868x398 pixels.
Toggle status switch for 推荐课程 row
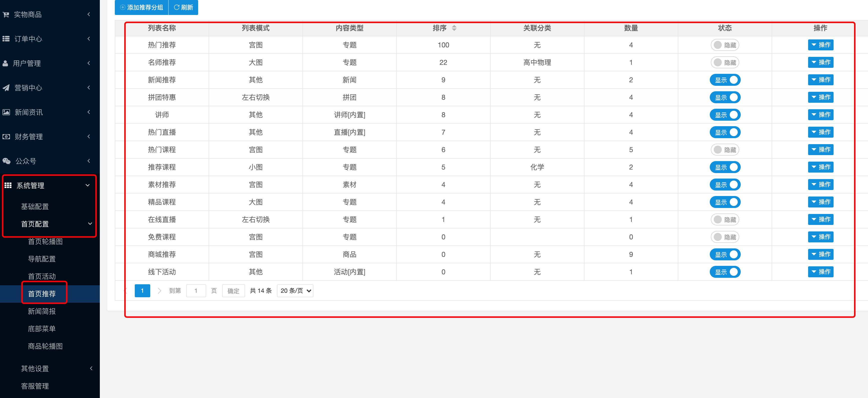point(725,167)
